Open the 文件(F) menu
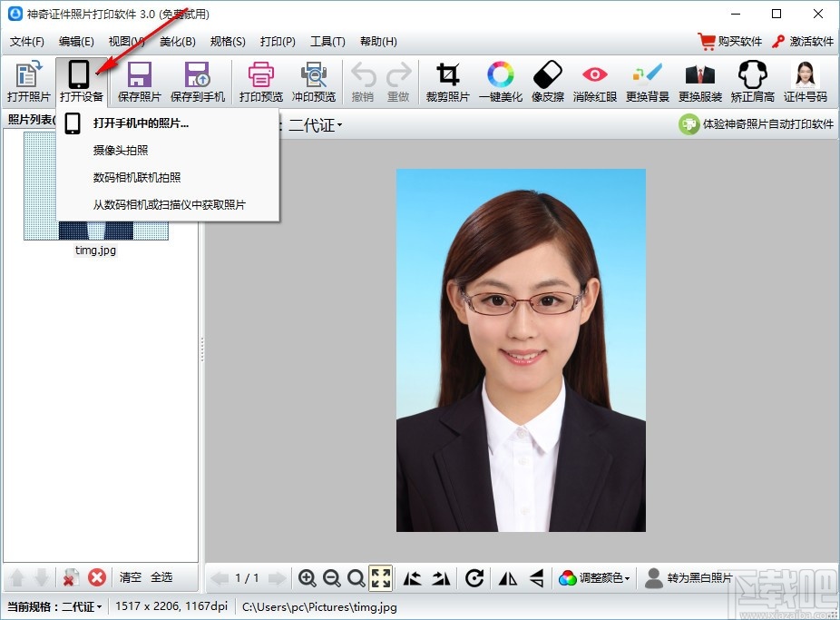840x620 pixels. 27,41
